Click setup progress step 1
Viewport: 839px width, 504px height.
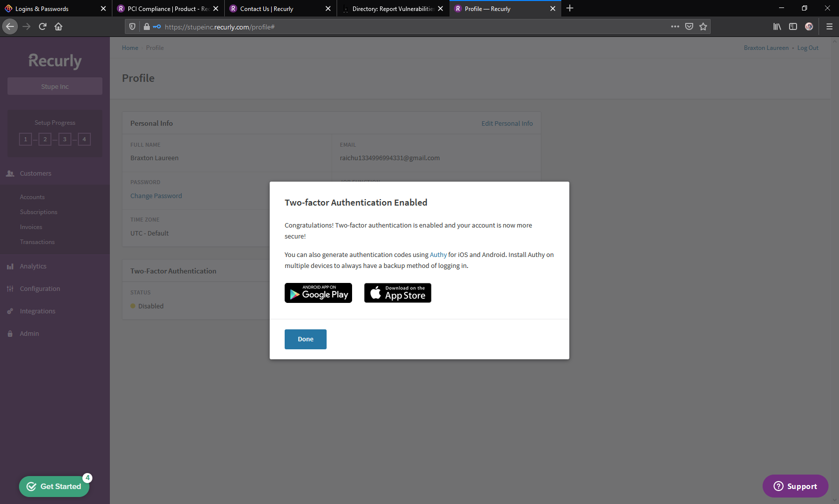(x=25, y=139)
